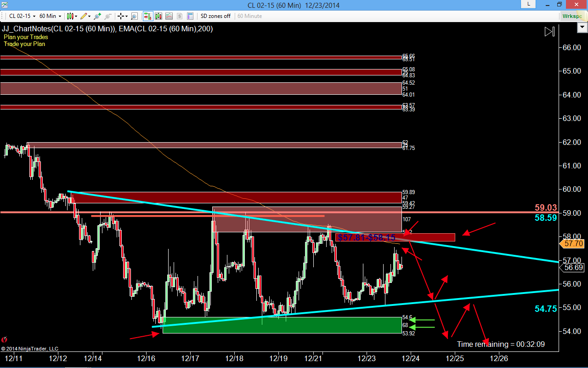
Task: Click the L button in title bar
Action: [528, 4]
